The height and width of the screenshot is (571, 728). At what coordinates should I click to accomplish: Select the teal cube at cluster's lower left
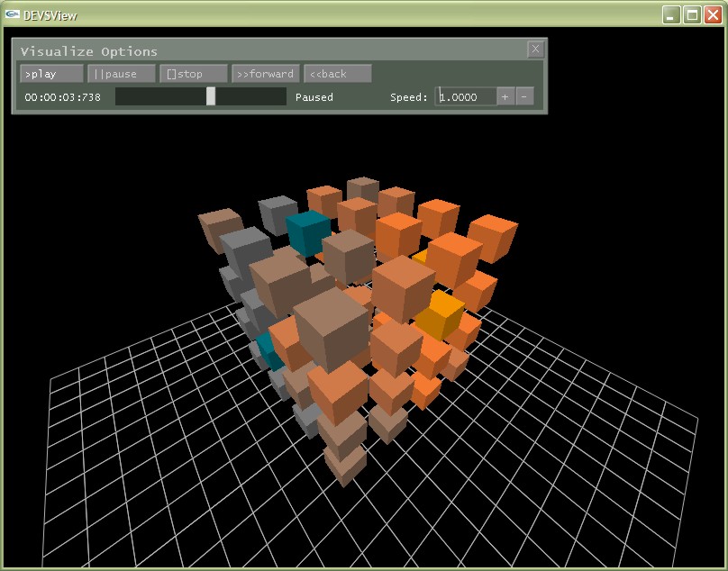click(266, 349)
